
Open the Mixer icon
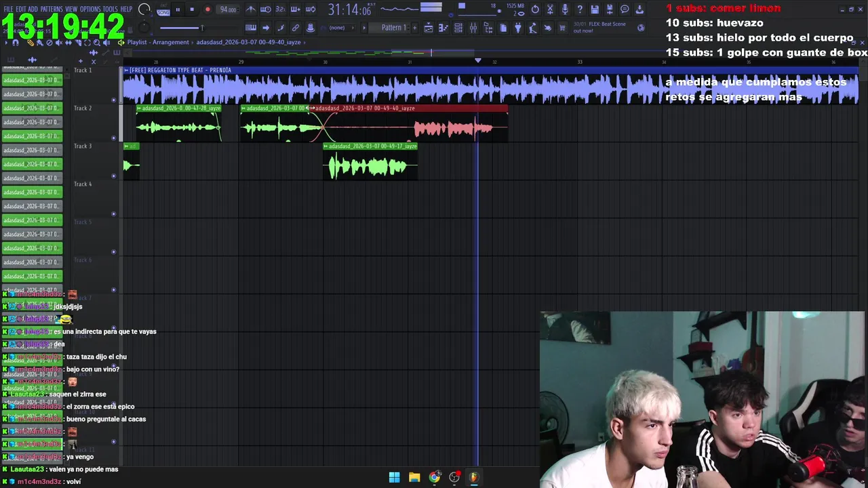coord(473,28)
